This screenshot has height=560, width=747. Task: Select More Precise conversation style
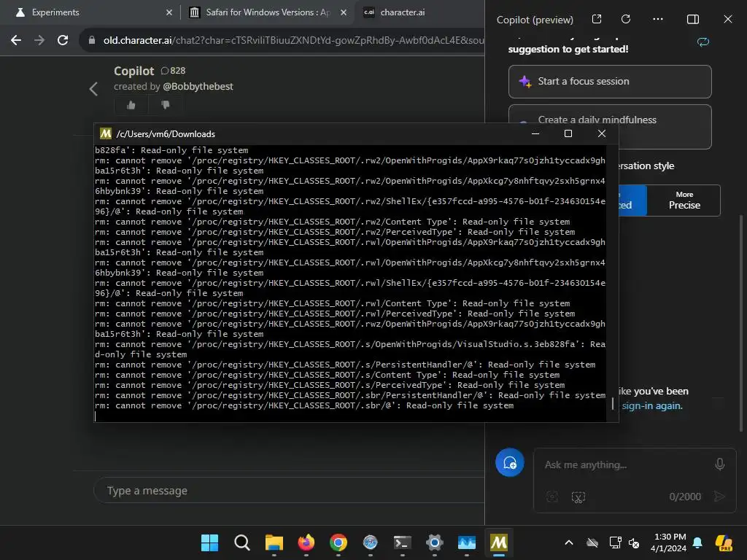click(684, 201)
